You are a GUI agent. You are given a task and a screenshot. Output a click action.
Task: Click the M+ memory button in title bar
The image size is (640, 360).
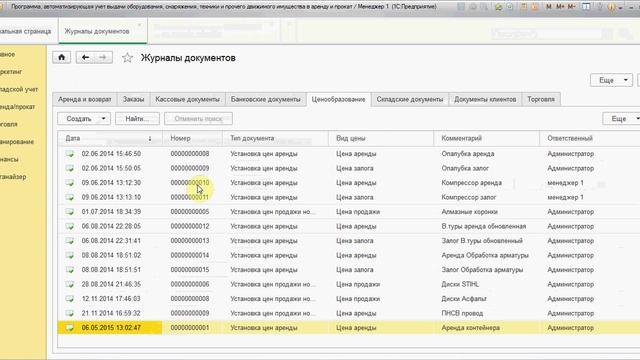coord(560,7)
